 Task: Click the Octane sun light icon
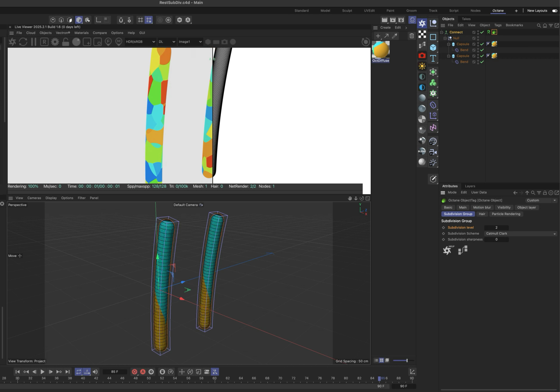pyautogui.click(x=422, y=66)
